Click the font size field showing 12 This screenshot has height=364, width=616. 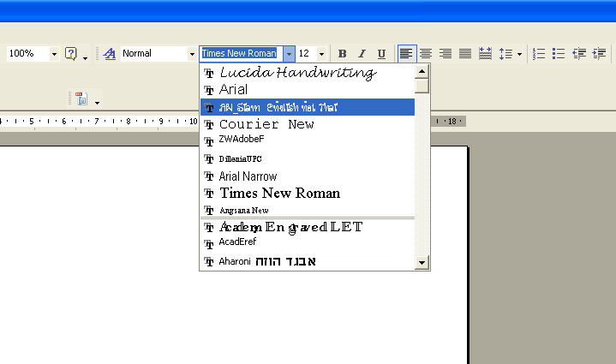coord(307,53)
